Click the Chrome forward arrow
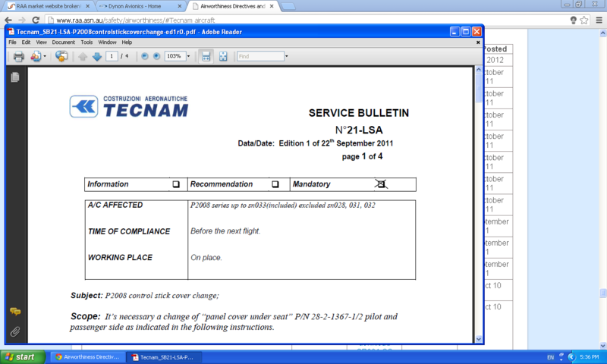The width and height of the screenshot is (607, 364). coord(22,20)
